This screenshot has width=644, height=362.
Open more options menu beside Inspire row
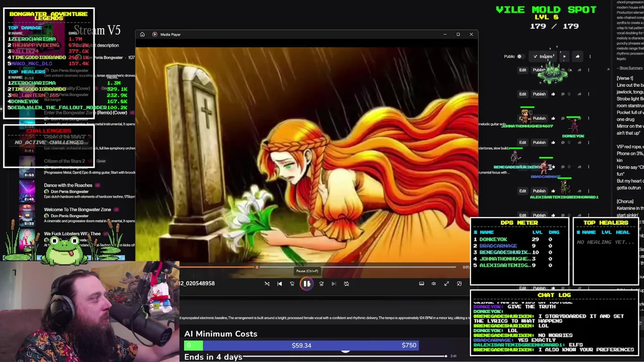(590, 56)
